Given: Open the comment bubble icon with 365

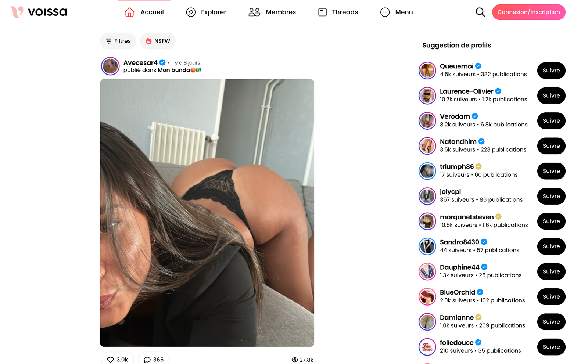Looking at the screenshot, I should 147,360.
